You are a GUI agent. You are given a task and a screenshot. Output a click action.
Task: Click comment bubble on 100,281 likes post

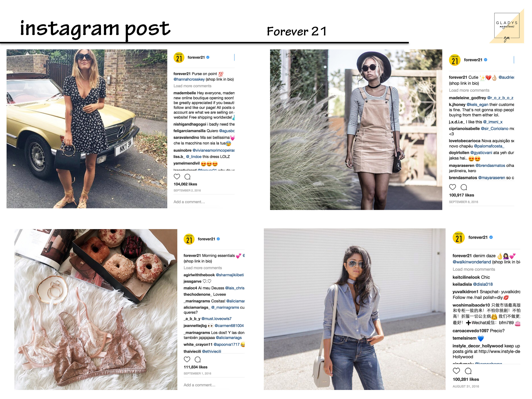point(468,371)
